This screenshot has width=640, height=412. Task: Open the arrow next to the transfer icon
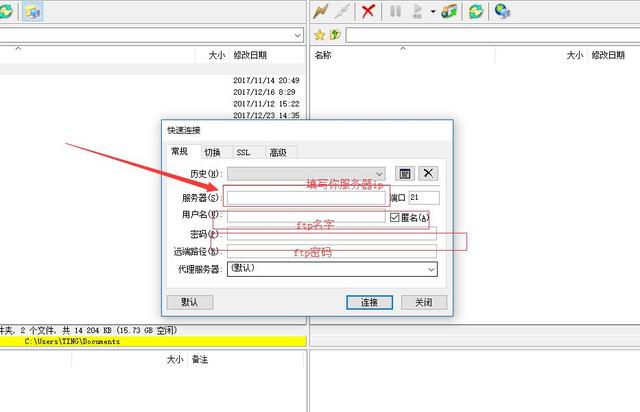(x=433, y=11)
